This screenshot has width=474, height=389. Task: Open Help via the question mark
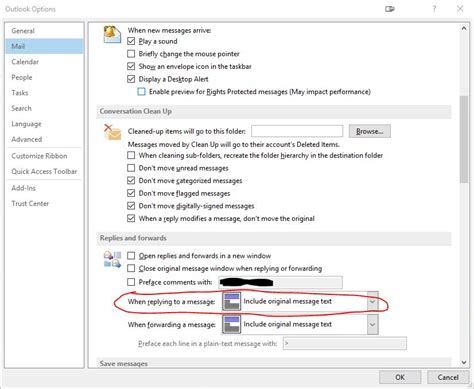point(434,9)
